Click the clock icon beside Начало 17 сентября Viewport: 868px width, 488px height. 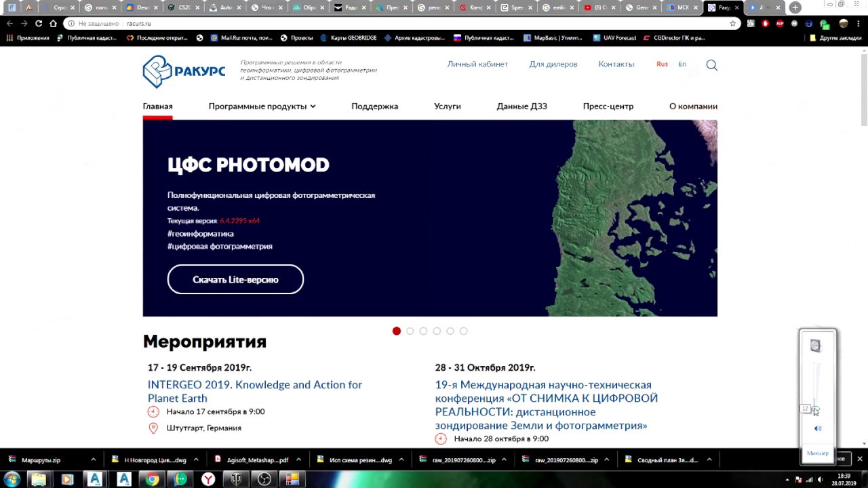pyautogui.click(x=153, y=411)
